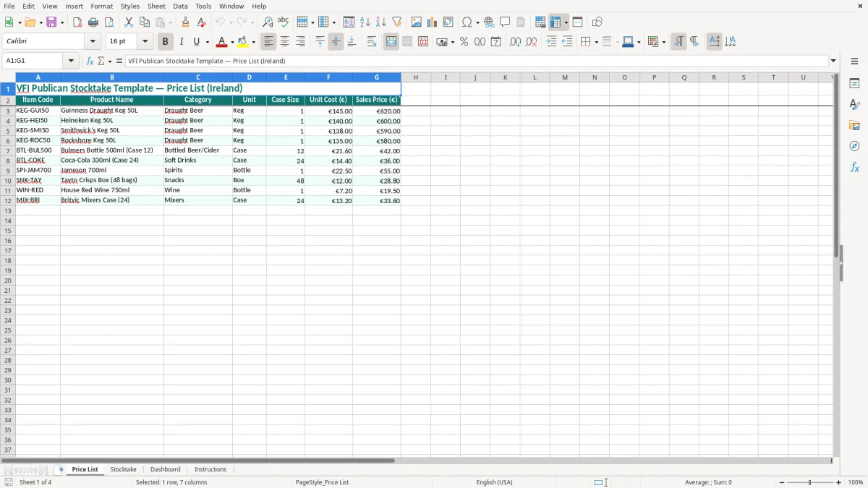This screenshot has width=868, height=488.
Task: Toggle Center Vertically alignment
Action: click(336, 42)
